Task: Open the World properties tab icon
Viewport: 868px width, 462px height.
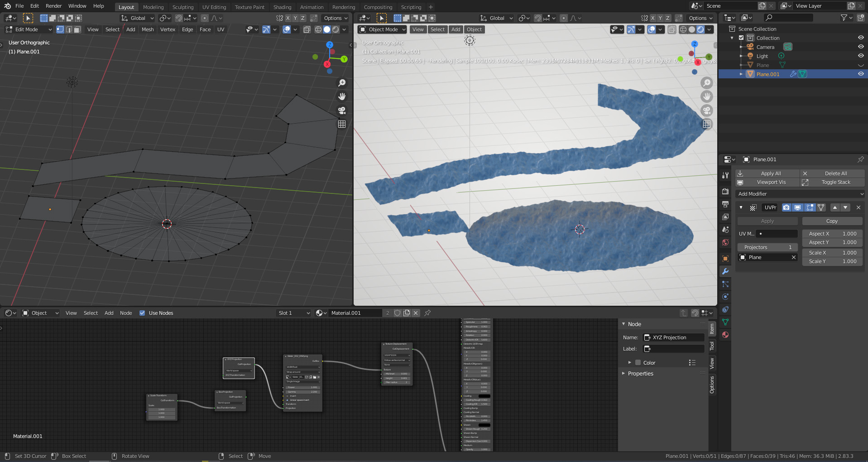Action: 725,242
